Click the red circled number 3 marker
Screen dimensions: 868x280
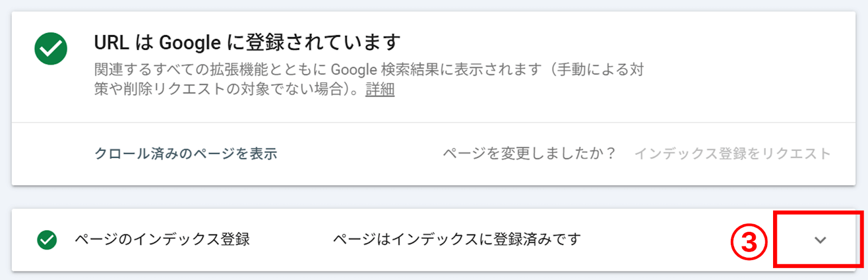749,242
